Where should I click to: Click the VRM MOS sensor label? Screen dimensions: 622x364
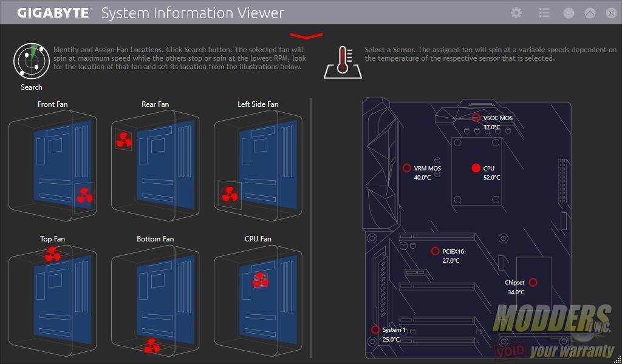(427, 168)
